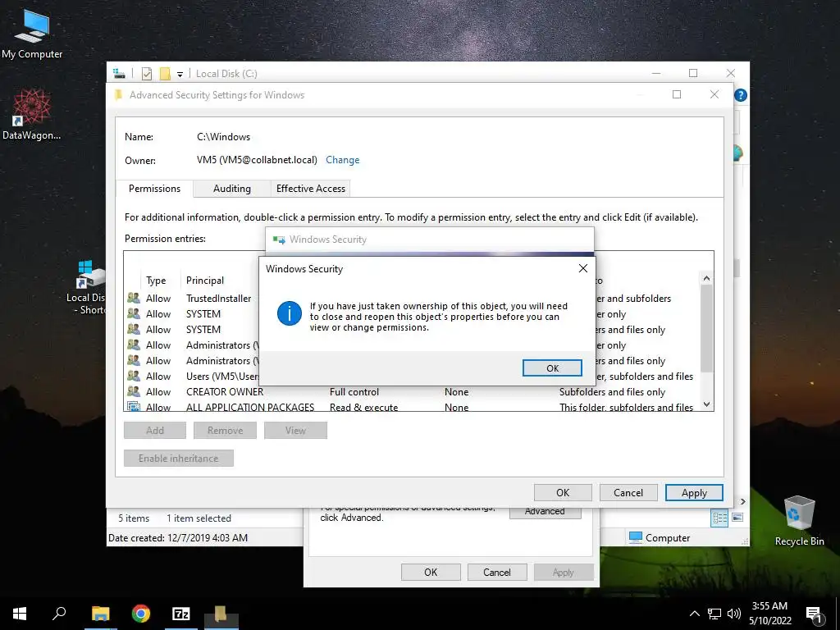This screenshot has height=630, width=840.
Task: Click Apply in Advanced Security Settings
Action: pos(694,492)
